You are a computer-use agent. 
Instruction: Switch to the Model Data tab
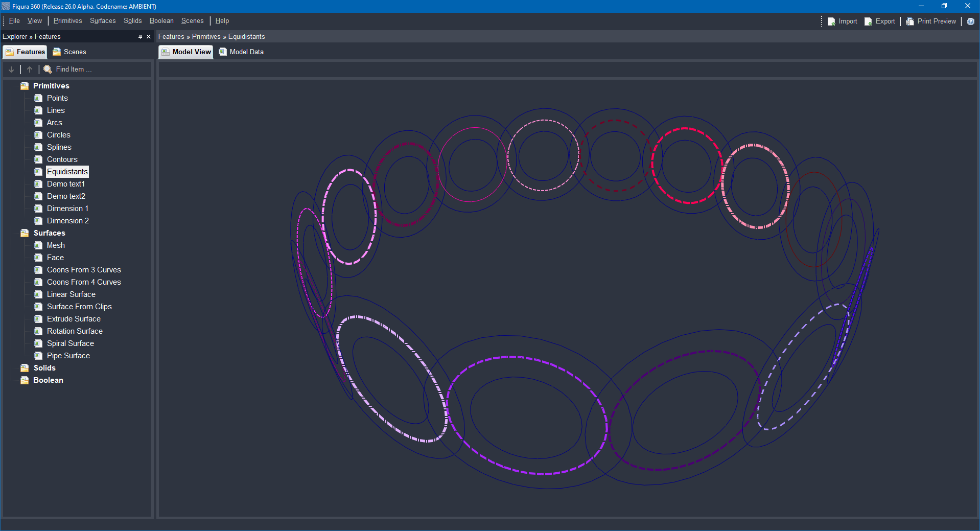click(241, 52)
